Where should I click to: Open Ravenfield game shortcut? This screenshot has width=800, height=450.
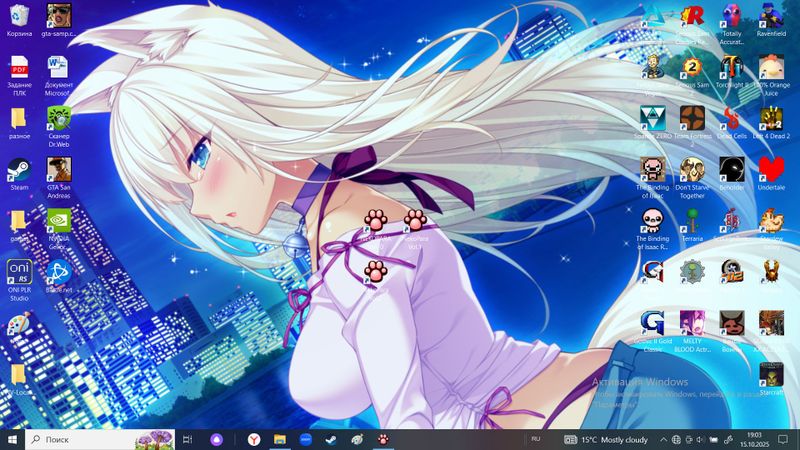point(771,15)
